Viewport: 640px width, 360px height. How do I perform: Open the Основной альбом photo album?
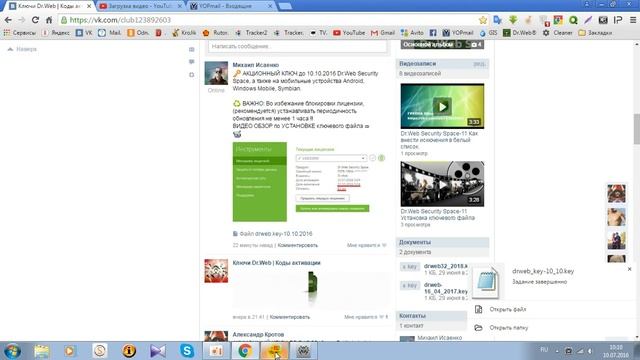pyautogui.click(x=442, y=44)
